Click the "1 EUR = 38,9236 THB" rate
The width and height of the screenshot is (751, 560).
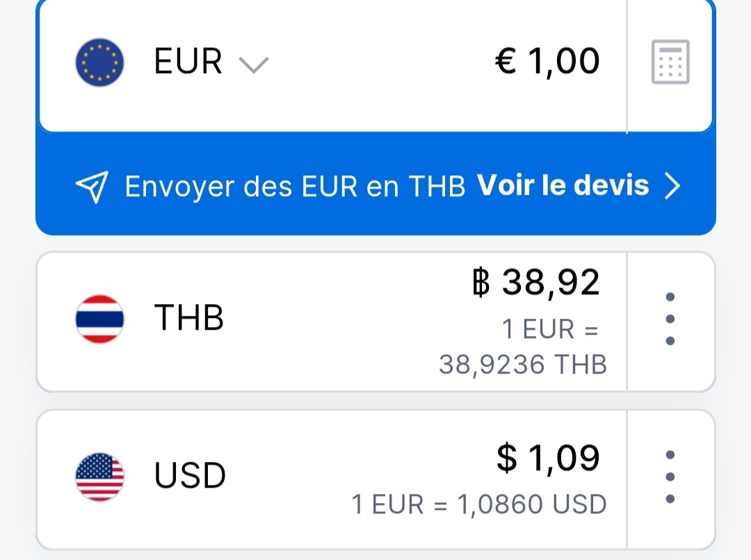click(523, 346)
